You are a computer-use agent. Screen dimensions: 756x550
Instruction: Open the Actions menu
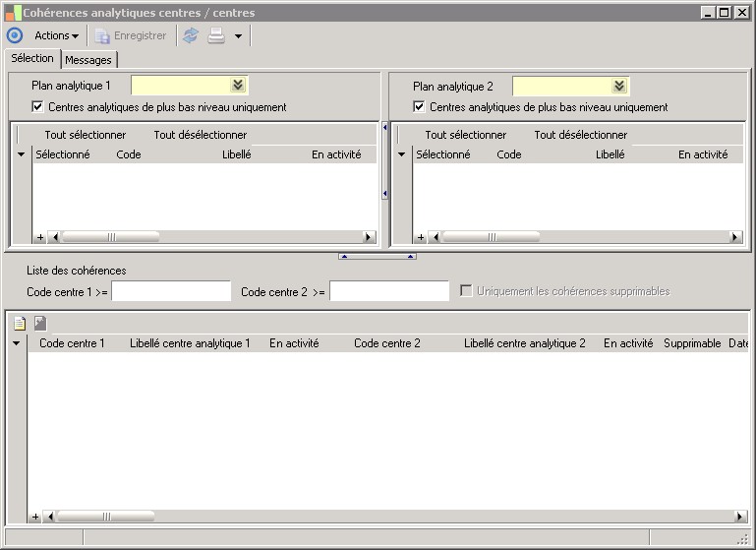click(x=56, y=35)
